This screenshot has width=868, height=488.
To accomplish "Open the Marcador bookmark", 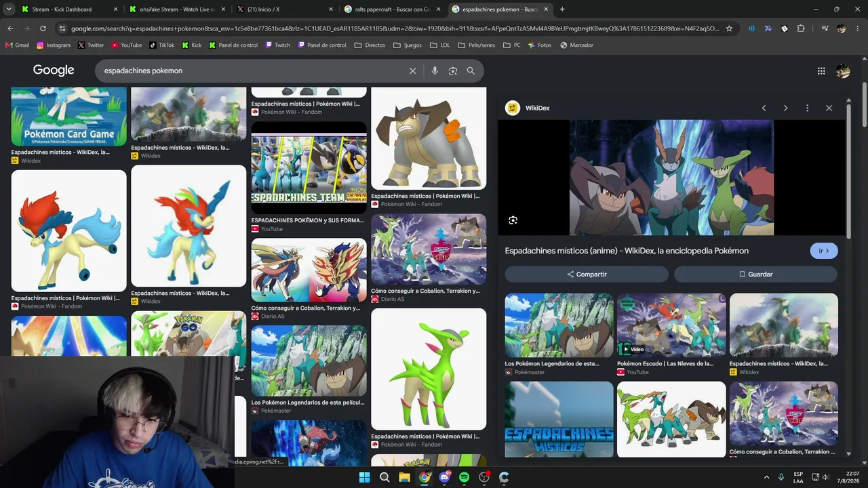I will coord(576,45).
